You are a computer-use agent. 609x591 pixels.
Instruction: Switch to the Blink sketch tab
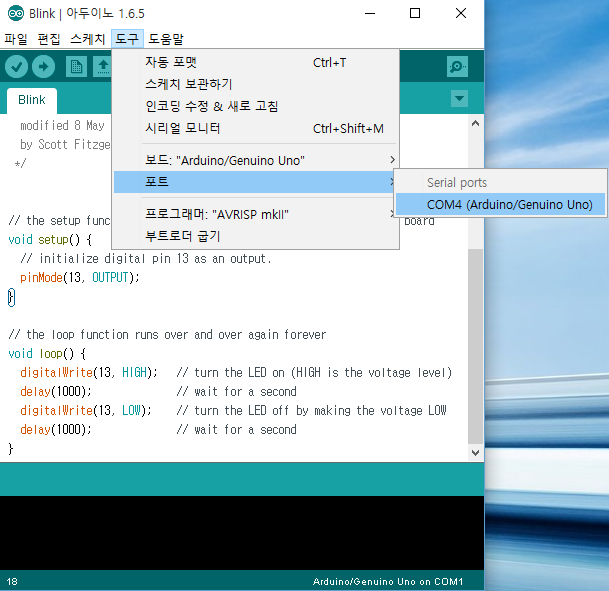32,100
